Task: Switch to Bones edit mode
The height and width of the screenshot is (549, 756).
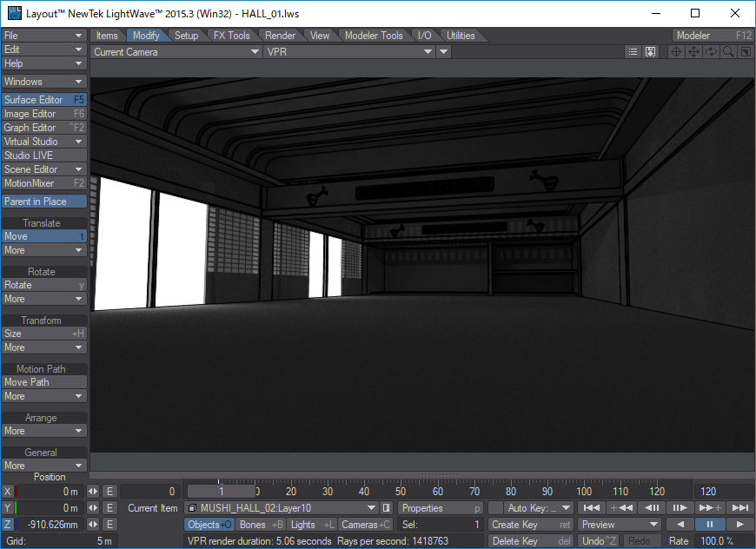Action: pyautogui.click(x=261, y=525)
